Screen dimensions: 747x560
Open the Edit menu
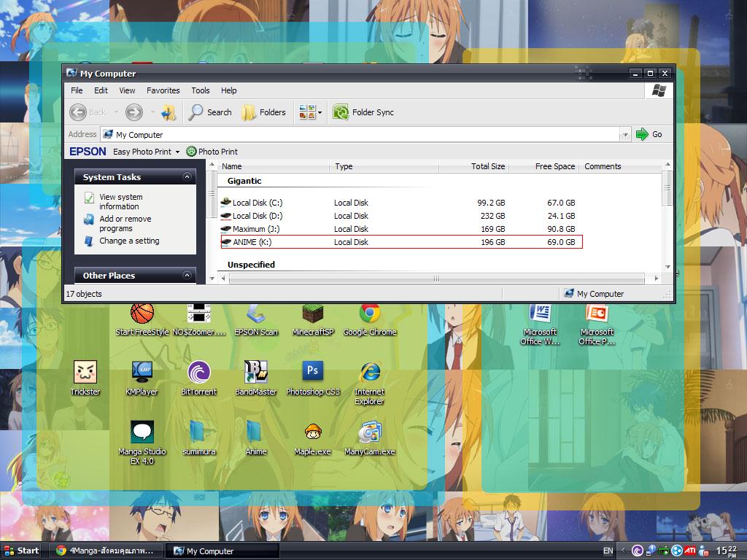(x=101, y=90)
